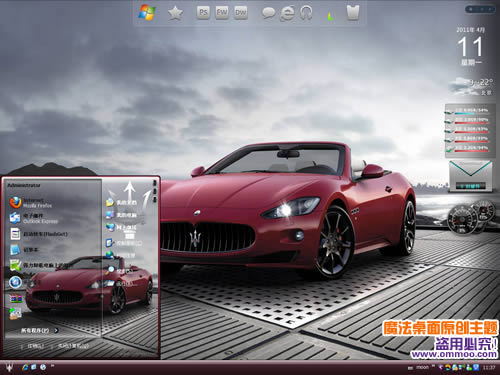
Task: Click the weather widget showing 22°
Action: (x=471, y=86)
